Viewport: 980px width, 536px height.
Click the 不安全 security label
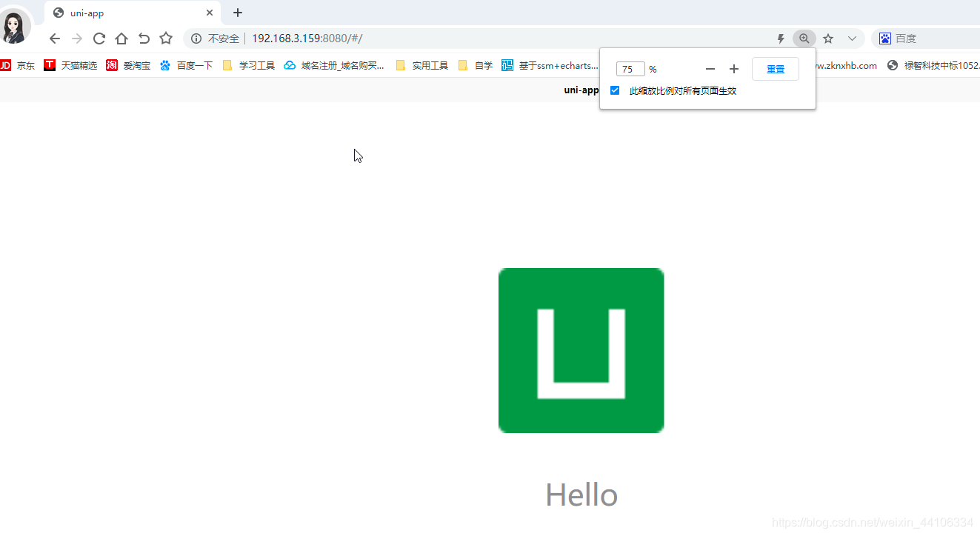click(x=224, y=38)
